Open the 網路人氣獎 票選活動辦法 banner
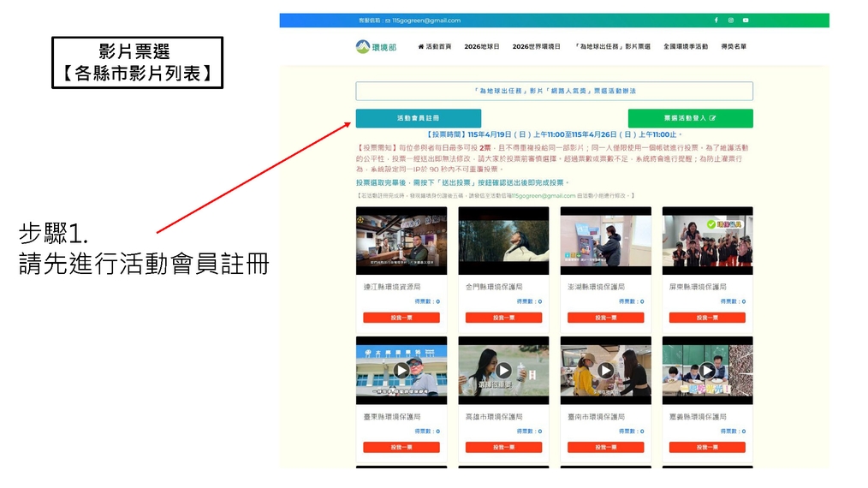The image size is (868, 488). [554, 91]
